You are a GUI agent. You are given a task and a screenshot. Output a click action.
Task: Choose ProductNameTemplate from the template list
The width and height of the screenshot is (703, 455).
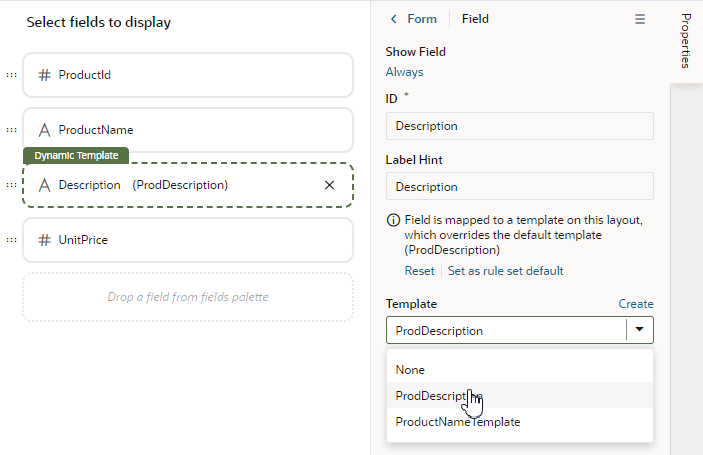520,422
